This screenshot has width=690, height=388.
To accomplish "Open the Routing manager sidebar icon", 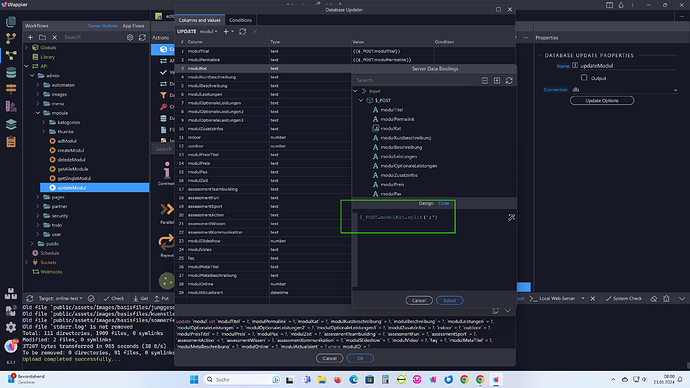I will click(11, 89).
